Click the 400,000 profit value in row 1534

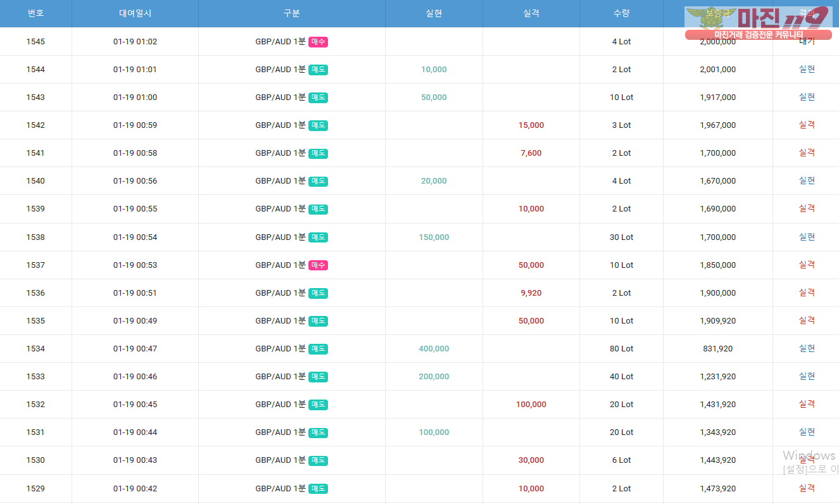click(434, 349)
